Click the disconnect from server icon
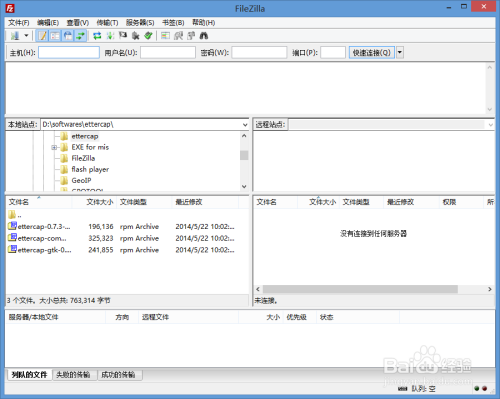Screen dimensions: 500x399 (x=135, y=36)
